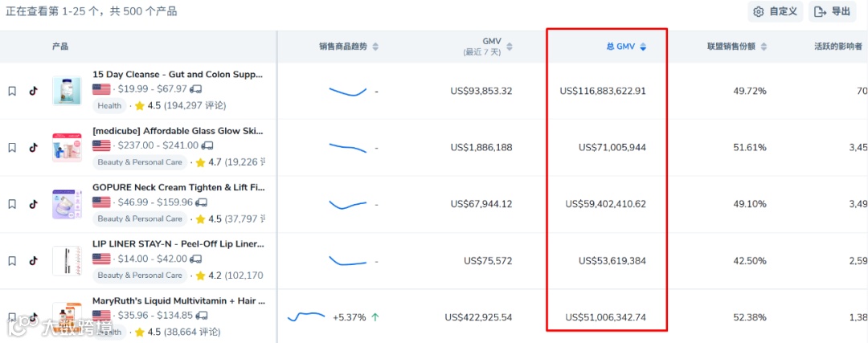Click Beauty & Personal Care tag on LIP LINER
Screen dimensions: 868x343
coord(140,275)
